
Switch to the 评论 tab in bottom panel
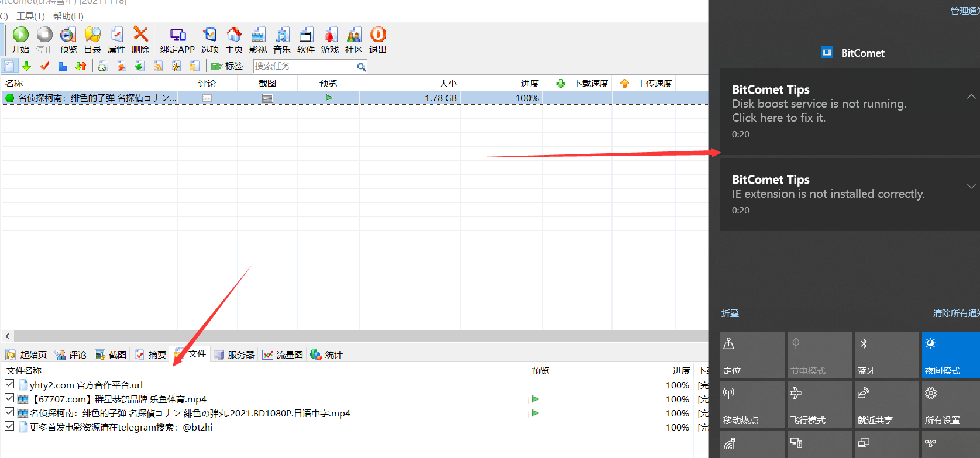pos(70,354)
